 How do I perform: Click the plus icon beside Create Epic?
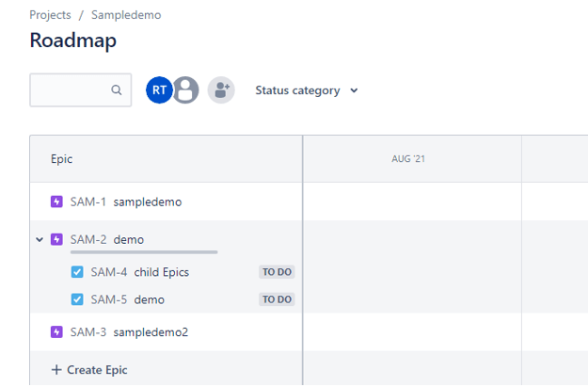pos(56,370)
